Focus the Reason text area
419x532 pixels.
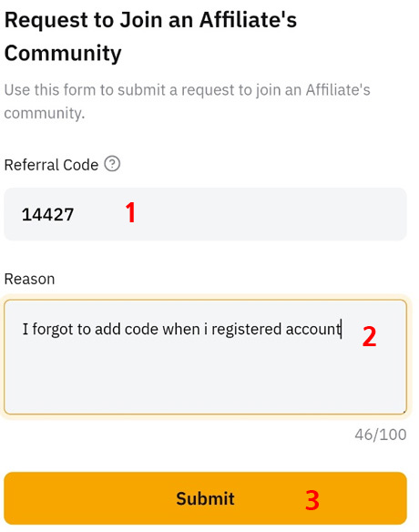tap(205, 357)
